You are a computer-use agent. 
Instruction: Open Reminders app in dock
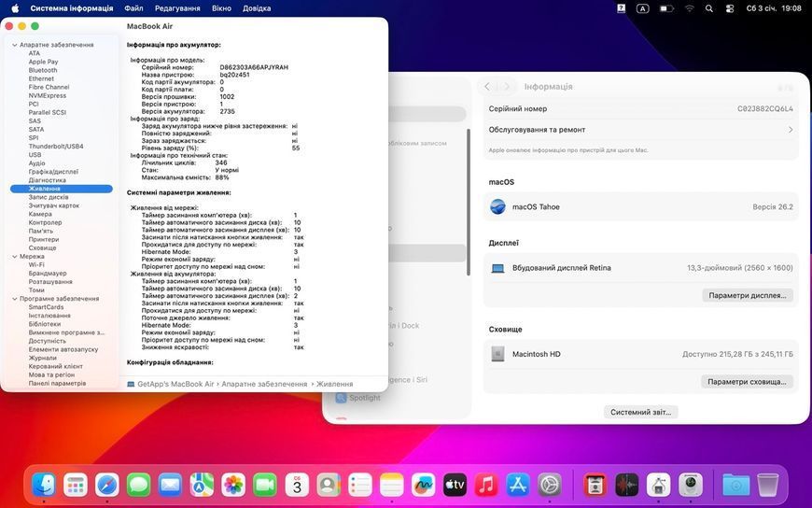pos(360,486)
